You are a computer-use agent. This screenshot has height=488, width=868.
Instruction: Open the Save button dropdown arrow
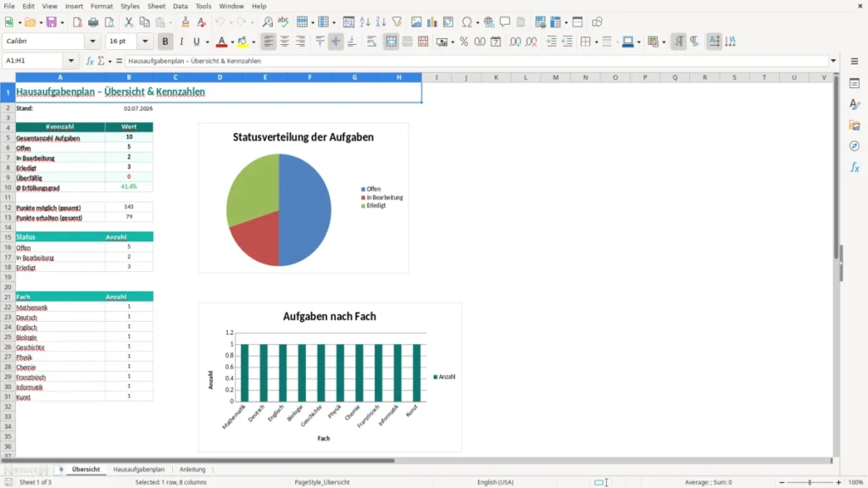point(62,23)
